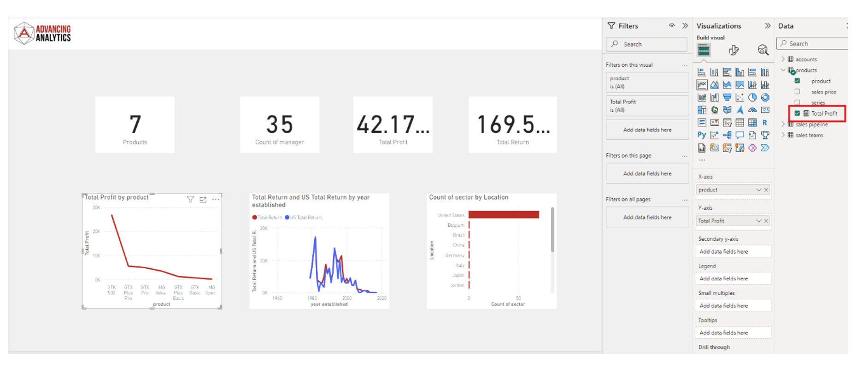
Task: Add a Python (Py) script visual
Action: (x=702, y=135)
